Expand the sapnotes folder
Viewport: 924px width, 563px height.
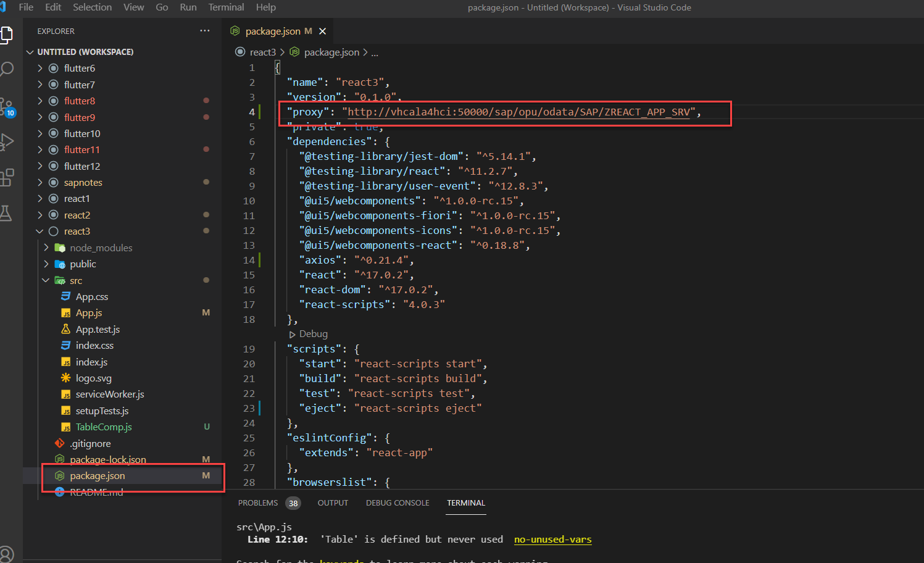[x=40, y=182]
